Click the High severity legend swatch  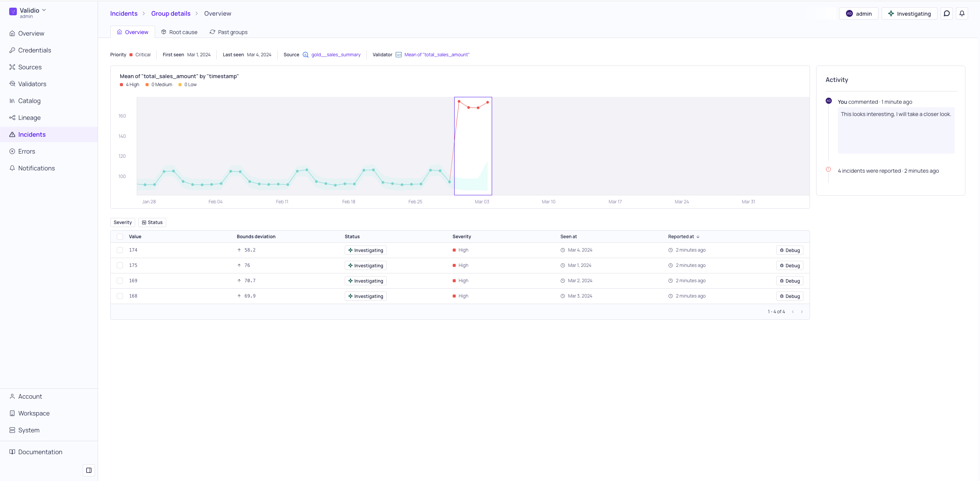(x=121, y=85)
